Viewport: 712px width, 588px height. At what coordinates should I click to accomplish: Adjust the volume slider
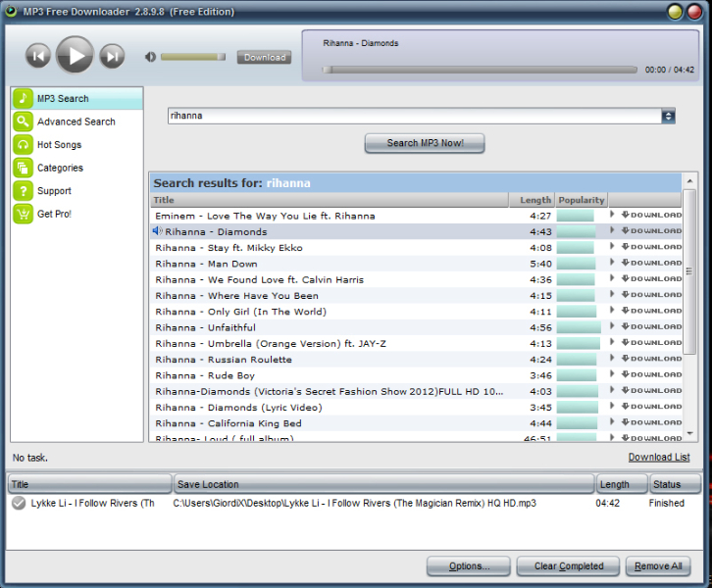pos(192,57)
